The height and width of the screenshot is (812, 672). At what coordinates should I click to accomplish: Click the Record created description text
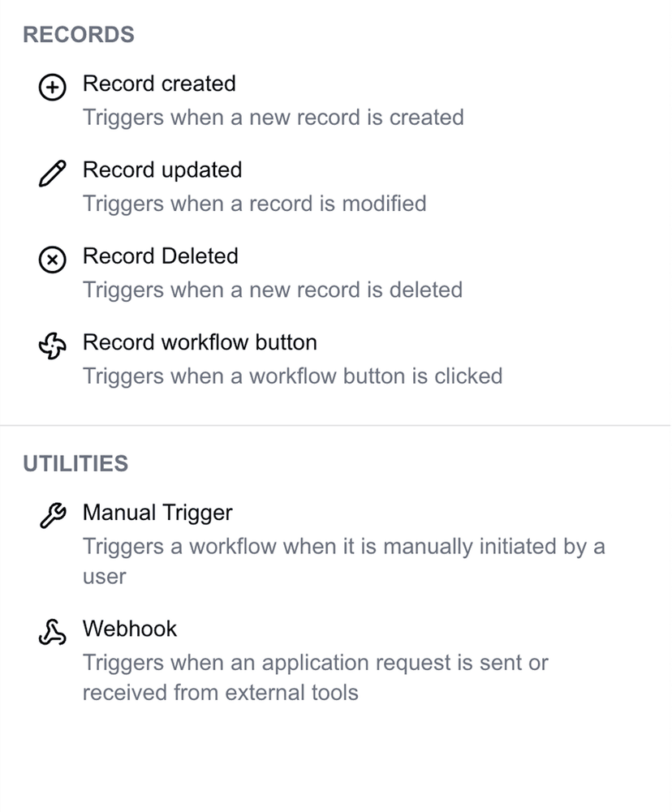pyautogui.click(x=273, y=118)
